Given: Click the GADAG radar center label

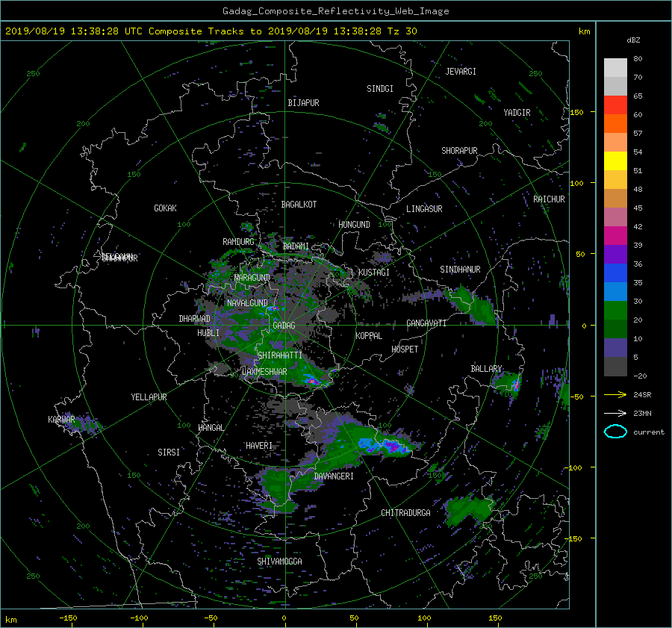Looking at the screenshot, I should 284,326.
